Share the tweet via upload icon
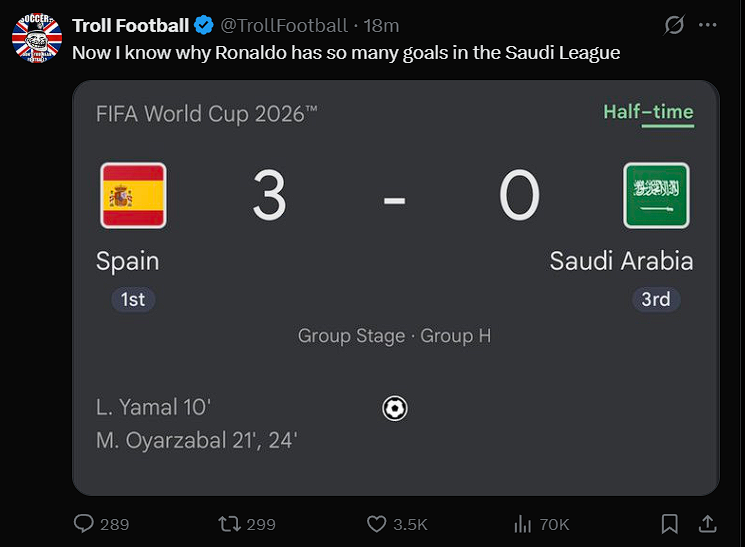This screenshot has width=745, height=547. coord(707,524)
